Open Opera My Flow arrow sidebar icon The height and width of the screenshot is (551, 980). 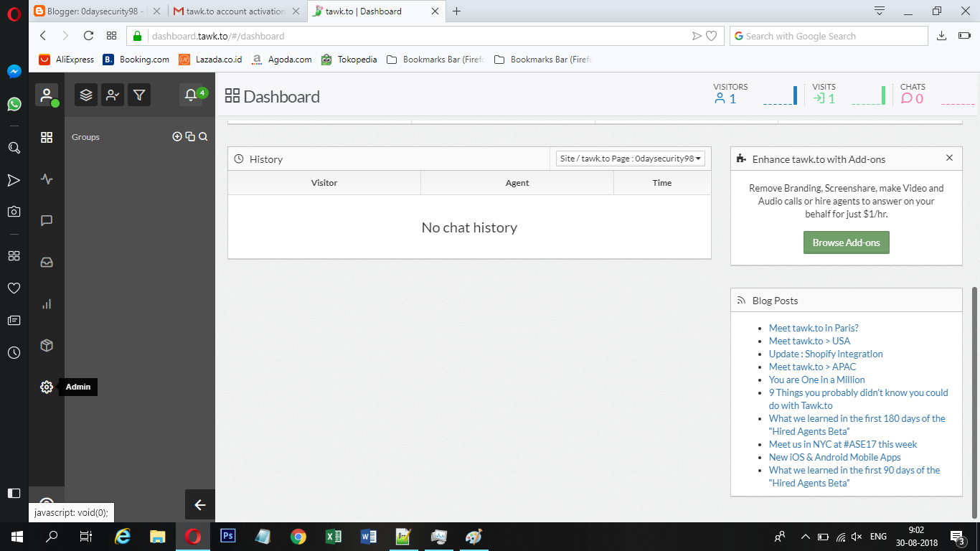(x=14, y=180)
